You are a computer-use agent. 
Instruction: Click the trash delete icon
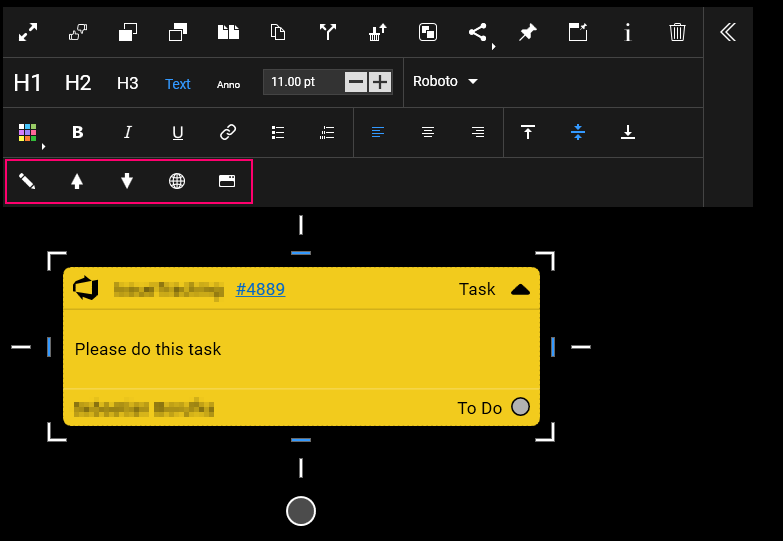tap(677, 32)
